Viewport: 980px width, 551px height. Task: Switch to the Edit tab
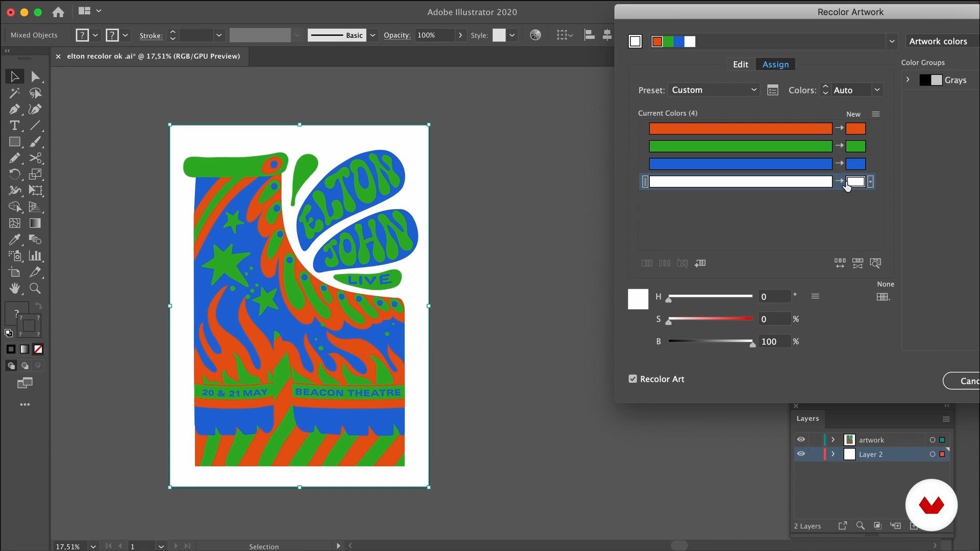click(740, 64)
